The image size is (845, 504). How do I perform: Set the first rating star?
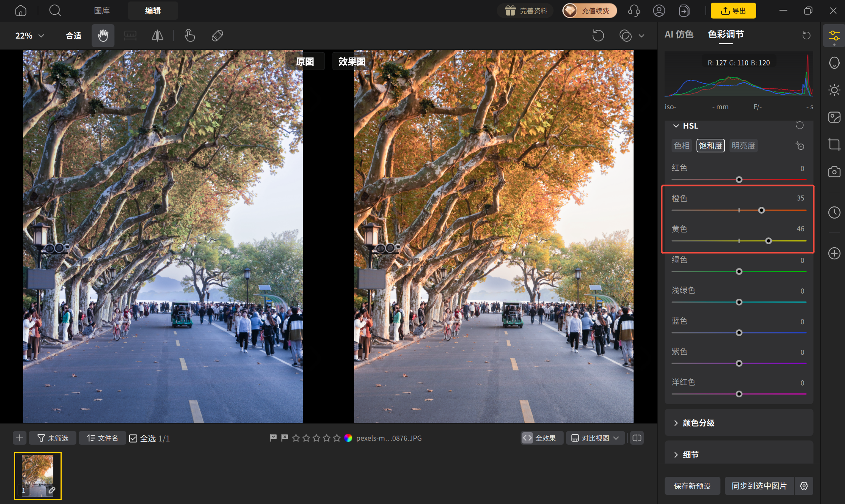[x=296, y=438]
